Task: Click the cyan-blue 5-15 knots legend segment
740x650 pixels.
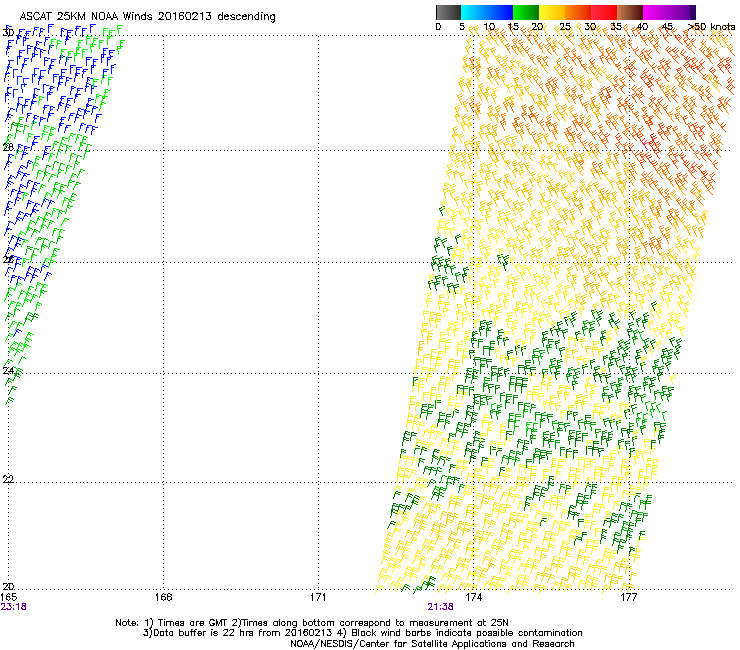Action: [x=487, y=12]
